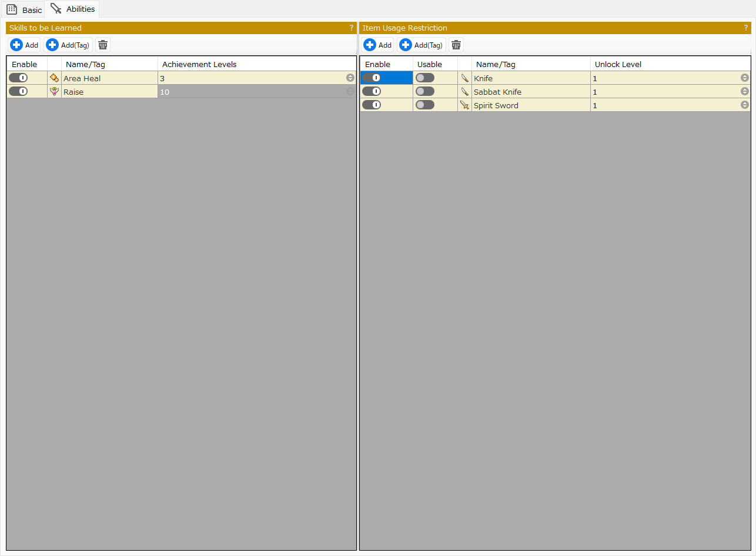Open help for Item Usage Restriction

[x=746, y=28]
